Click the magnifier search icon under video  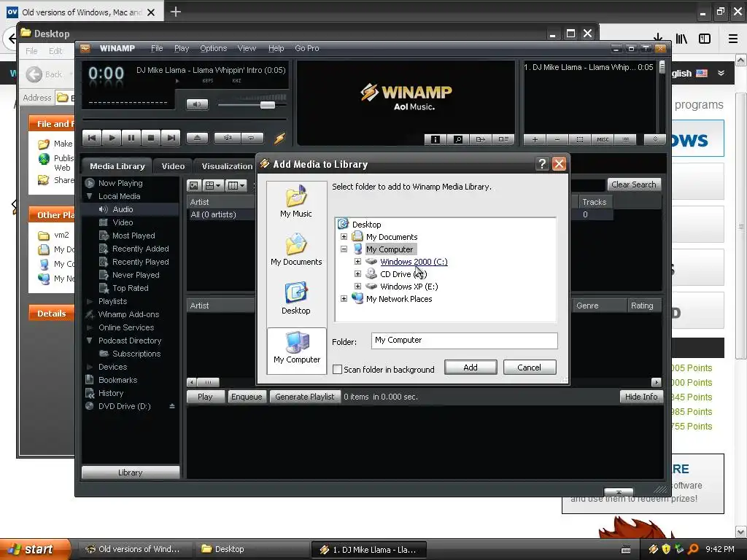[458, 139]
